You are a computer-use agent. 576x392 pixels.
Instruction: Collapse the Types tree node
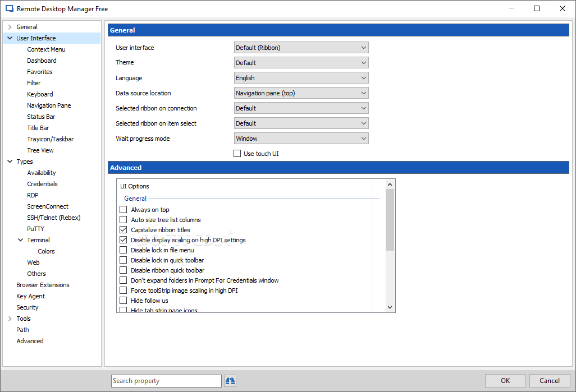click(x=10, y=162)
